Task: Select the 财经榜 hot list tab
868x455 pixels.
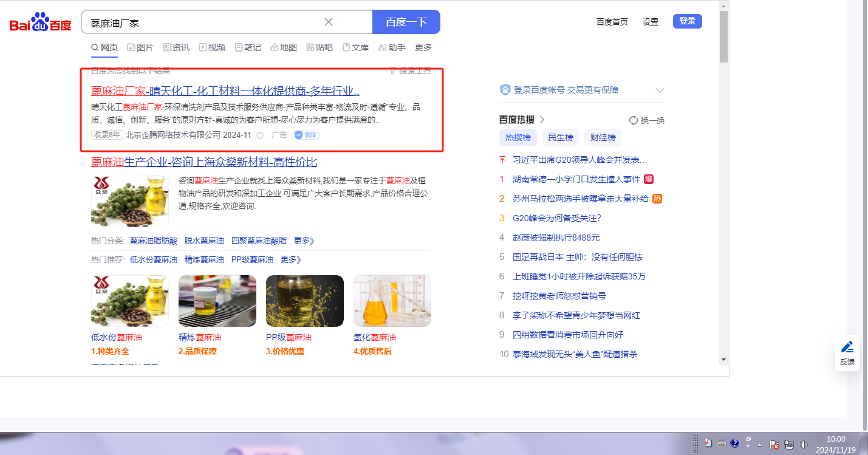Action: click(x=603, y=137)
